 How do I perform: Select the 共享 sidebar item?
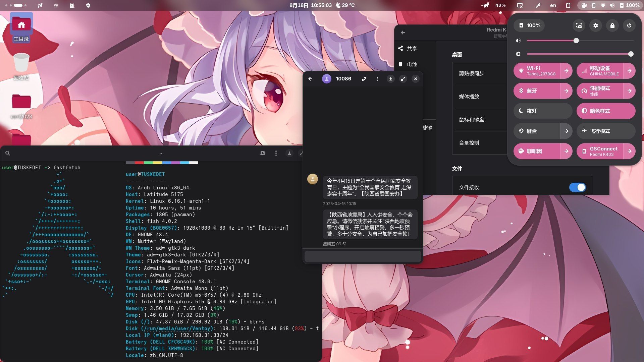(412, 49)
